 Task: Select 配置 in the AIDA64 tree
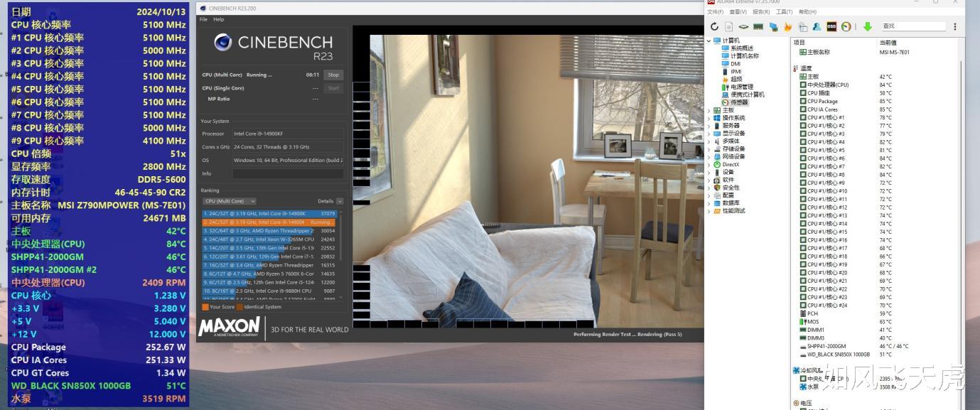pyautogui.click(x=728, y=195)
